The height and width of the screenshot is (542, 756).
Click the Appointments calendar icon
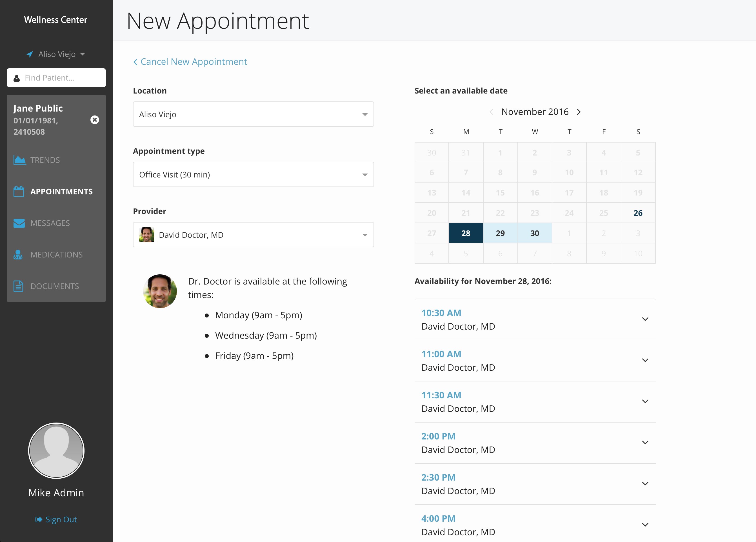pyautogui.click(x=19, y=192)
